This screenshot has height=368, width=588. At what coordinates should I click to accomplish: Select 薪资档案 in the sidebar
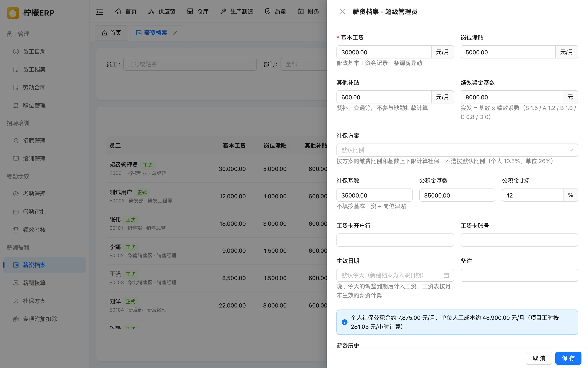[x=45, y=265]
